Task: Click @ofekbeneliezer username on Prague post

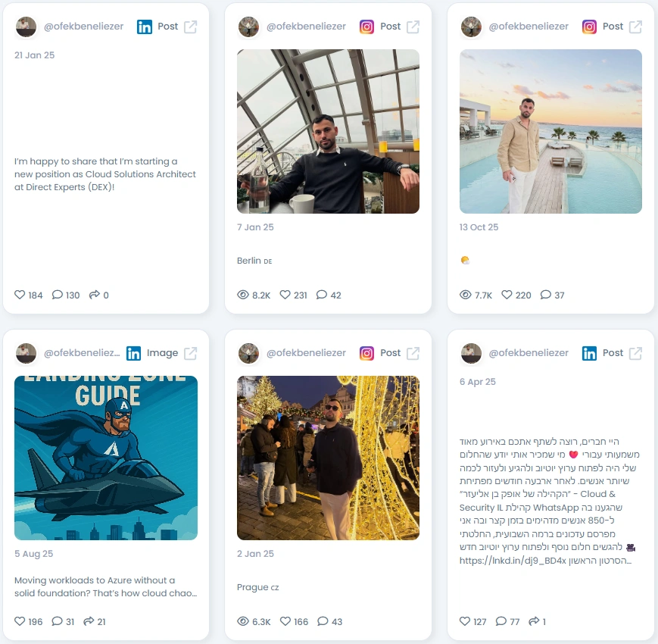Action: (306, 352)
